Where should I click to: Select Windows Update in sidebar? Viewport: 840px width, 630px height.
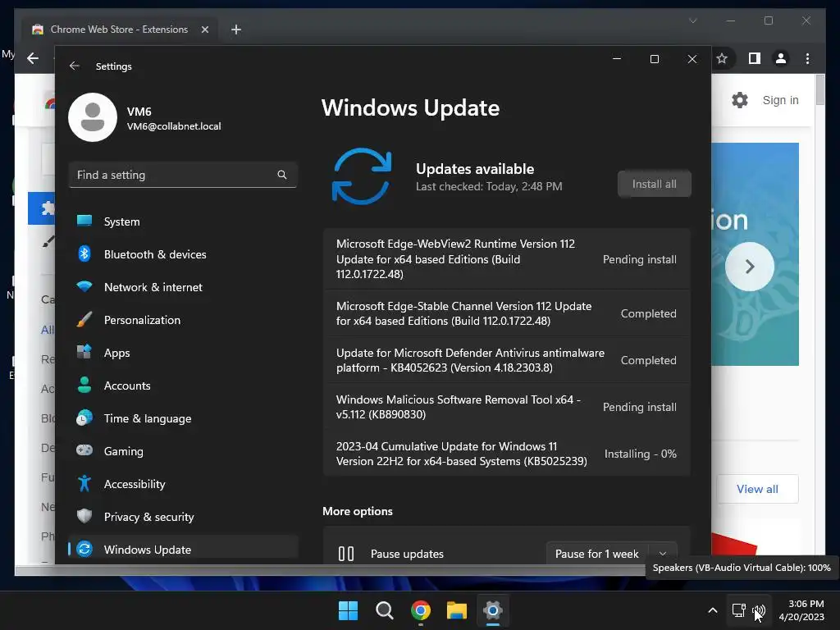pyautogui.click(x=183, y=549)
